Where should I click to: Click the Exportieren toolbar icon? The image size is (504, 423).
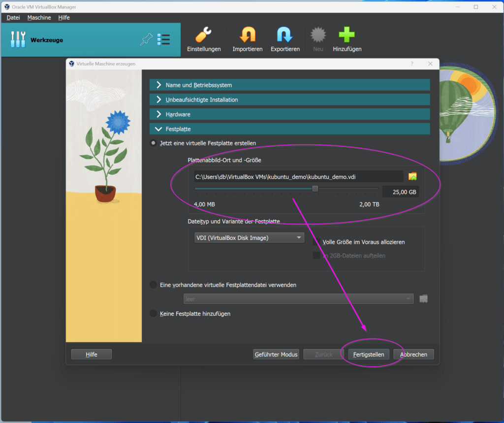285,35
